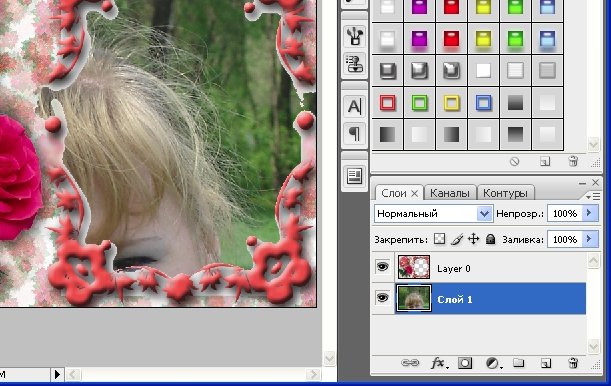Create a new layer in Layers panel
The width and height of the screenshot is (611, 386).
(x=546, y=363)
